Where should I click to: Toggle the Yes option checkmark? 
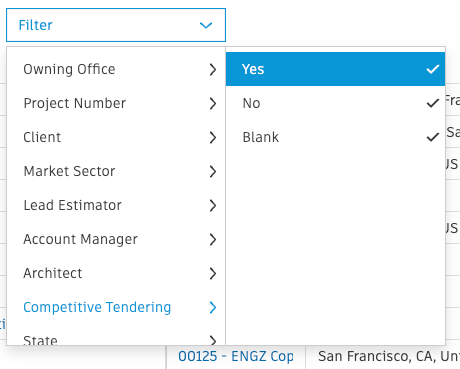coord(433,69)
